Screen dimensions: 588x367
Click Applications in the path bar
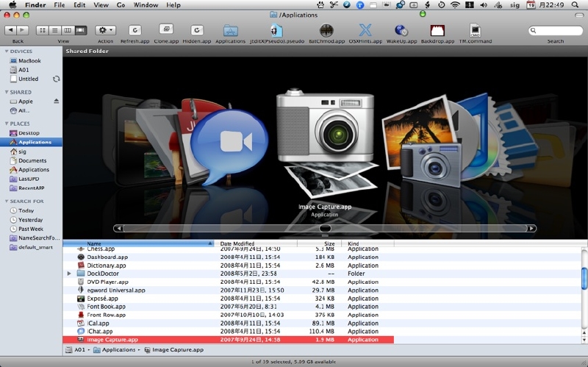115,350
